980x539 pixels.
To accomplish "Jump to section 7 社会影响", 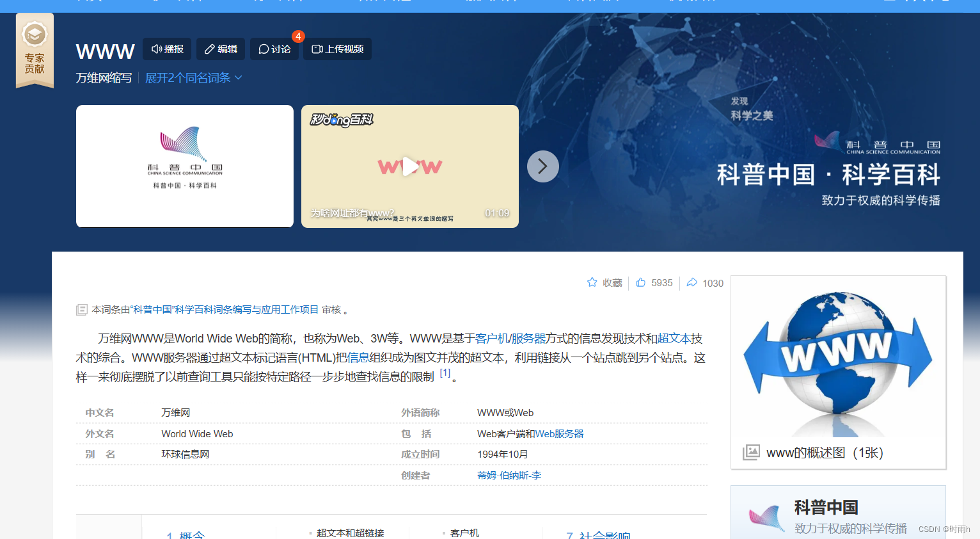I will (598, 535).
